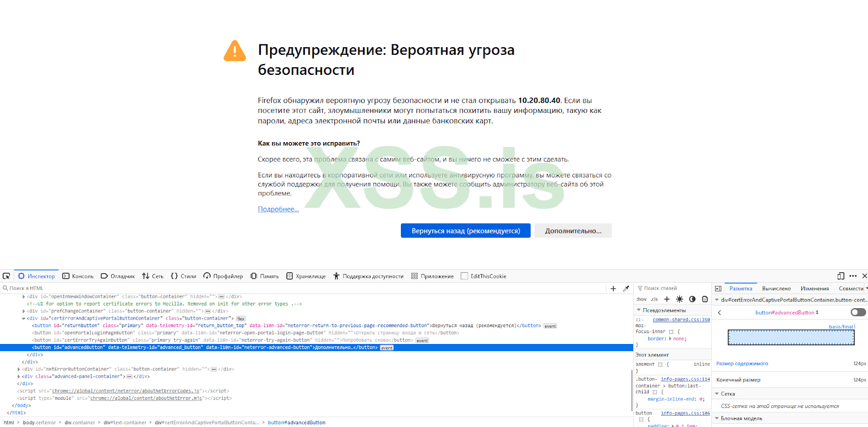Open the Сеть network tab
Screen dimensions: 868x427
point(153,276)
